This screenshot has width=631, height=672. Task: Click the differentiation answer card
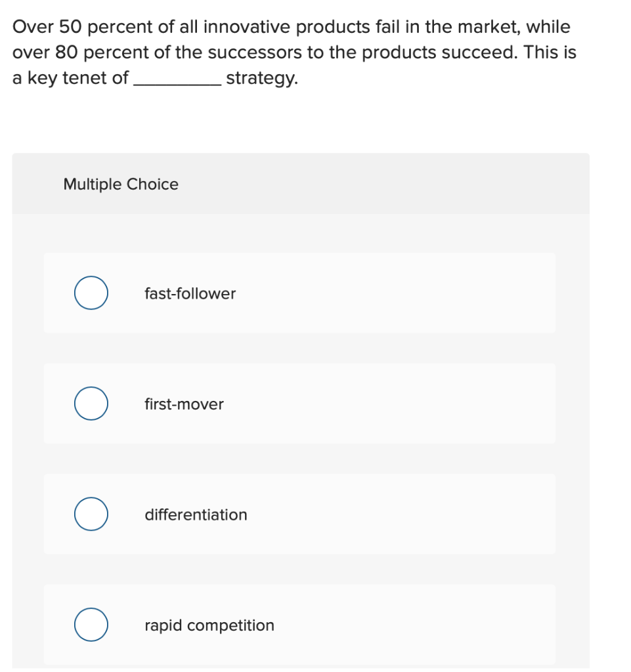(299, 514)
